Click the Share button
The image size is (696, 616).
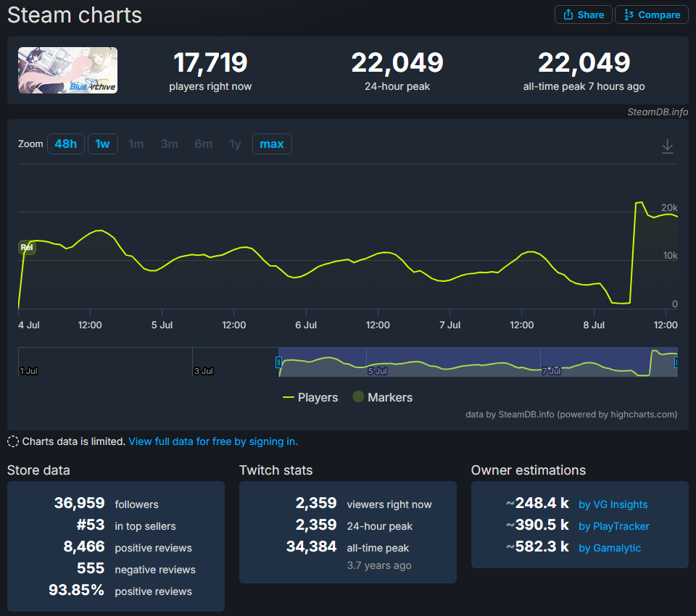click(583, 14)
